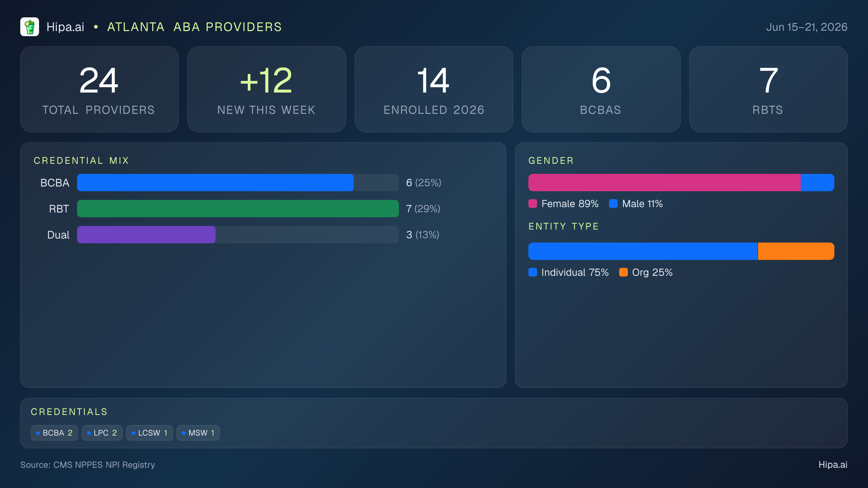
Task: Click the green RBT bar
Action: (x=238, y=209)
